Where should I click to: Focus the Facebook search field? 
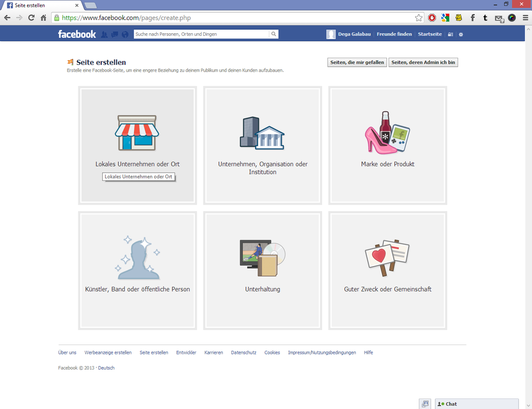click(202, 34)
